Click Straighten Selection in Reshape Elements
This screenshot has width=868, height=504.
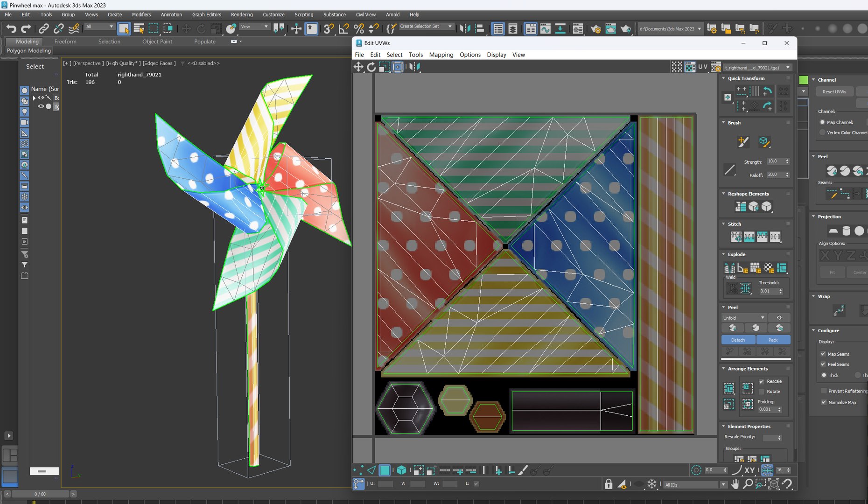[x=741, y=206]
